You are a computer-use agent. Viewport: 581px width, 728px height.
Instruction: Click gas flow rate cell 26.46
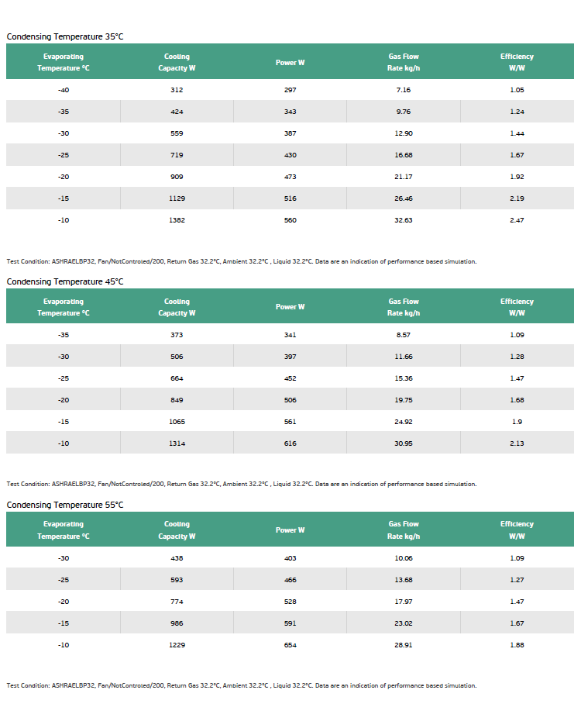pos(404,198)
